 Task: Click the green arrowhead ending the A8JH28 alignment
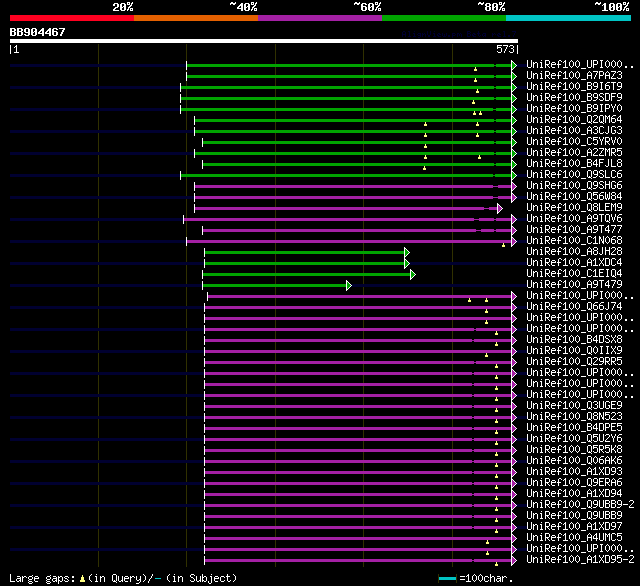click(x=407, y=253)
